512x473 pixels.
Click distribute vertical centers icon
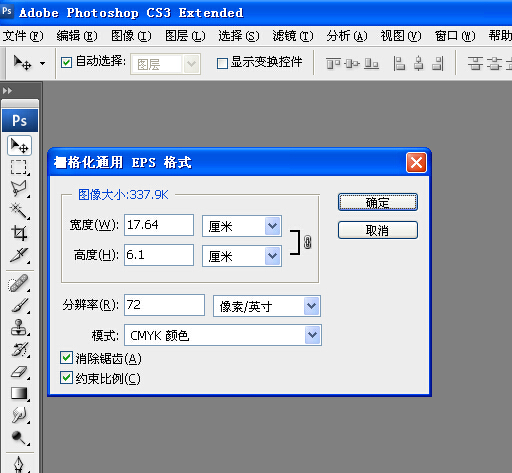494,63
